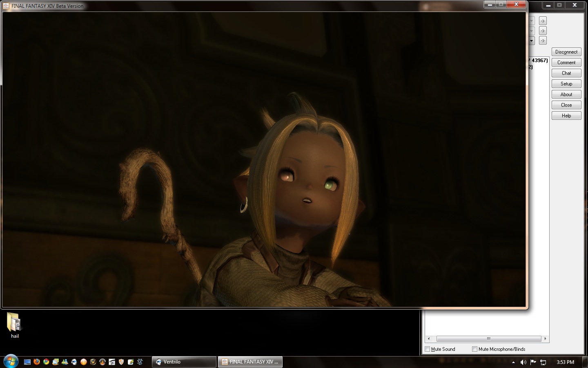
Task: Open the volume speaker icon in system tray
Action: pos(523,362)
